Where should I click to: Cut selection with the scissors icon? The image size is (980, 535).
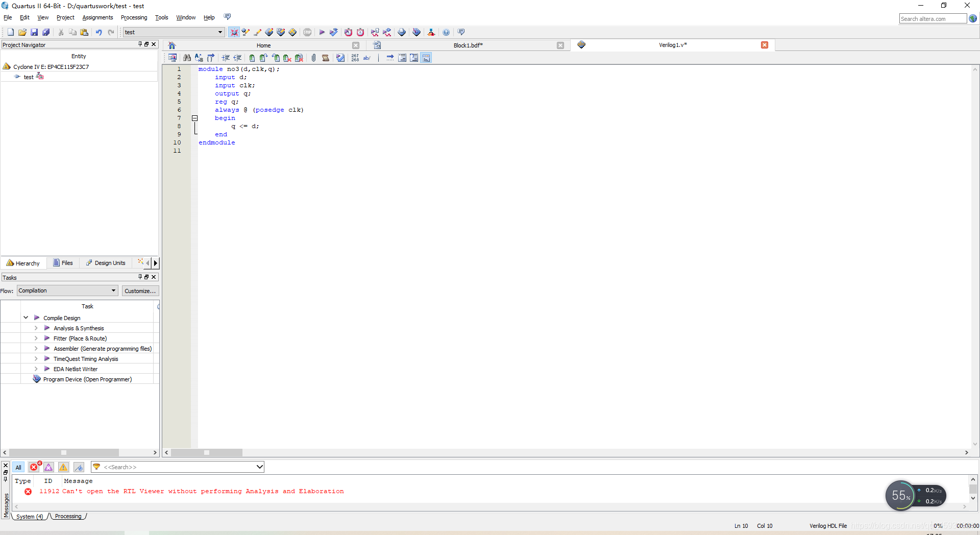(x=61, y=32)
